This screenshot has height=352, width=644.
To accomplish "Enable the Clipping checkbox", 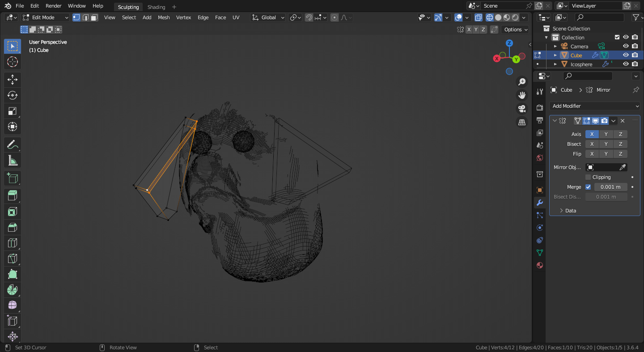I will [x=588, y=177].
